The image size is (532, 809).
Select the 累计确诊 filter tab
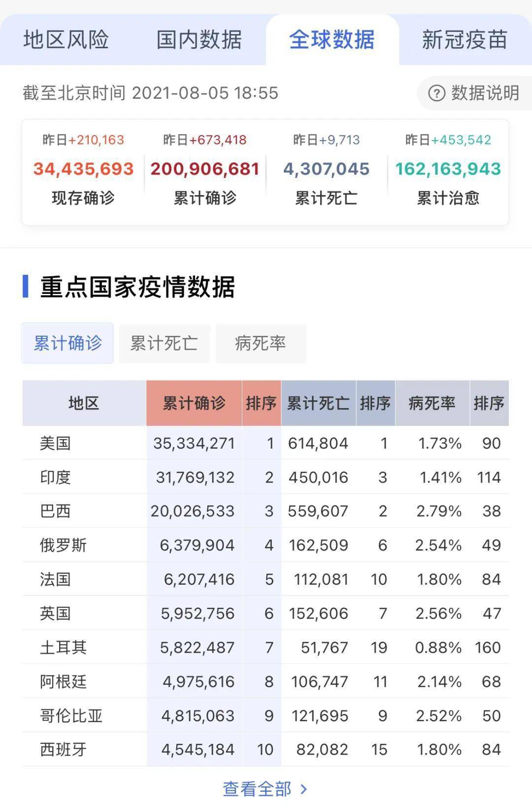click(67, 343)
